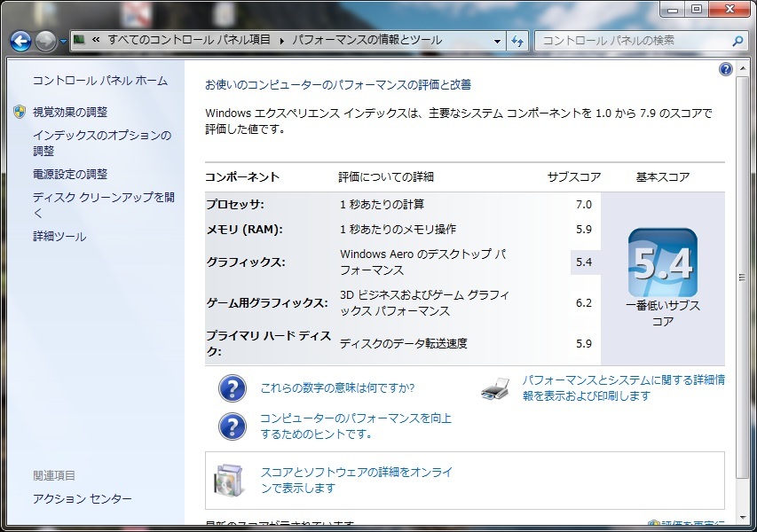Open 視覚効果の調整 in the sidebar
757x532 pixels.
point(69,112)
